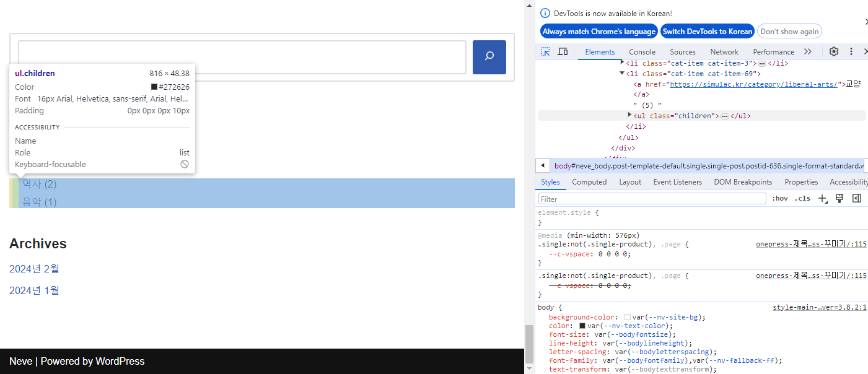Click background-color swatch in body rule
Image resolution: width=868 pixels, height=374 pixels.
[628, 317]
